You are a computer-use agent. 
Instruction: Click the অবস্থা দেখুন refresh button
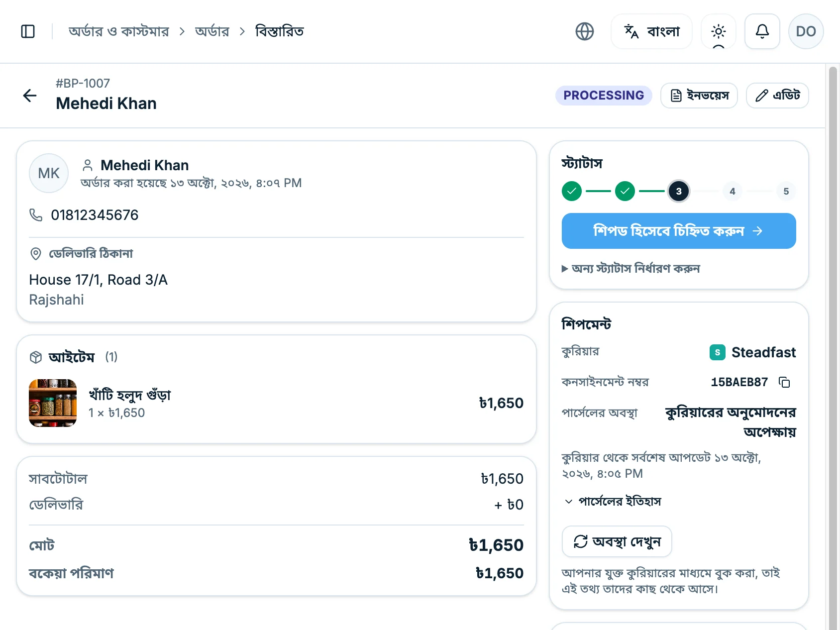point(617,541)
